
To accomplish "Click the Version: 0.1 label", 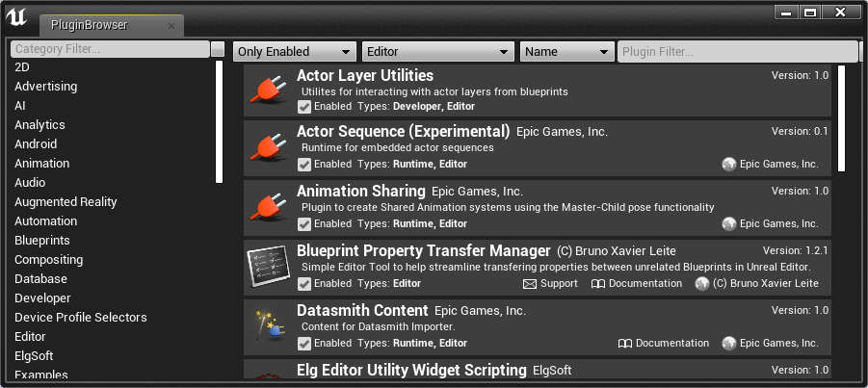I will (800, 132).
